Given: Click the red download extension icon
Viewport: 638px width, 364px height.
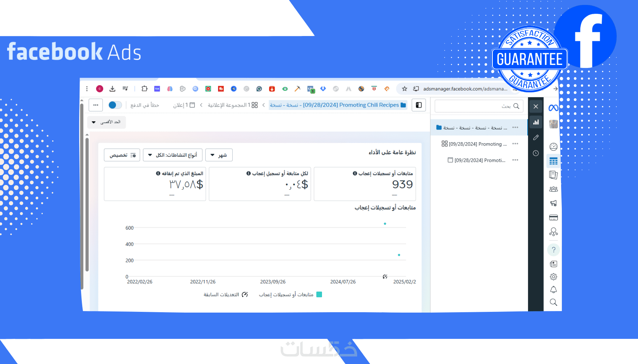Looking at the screenshot, I should [272, 89].
